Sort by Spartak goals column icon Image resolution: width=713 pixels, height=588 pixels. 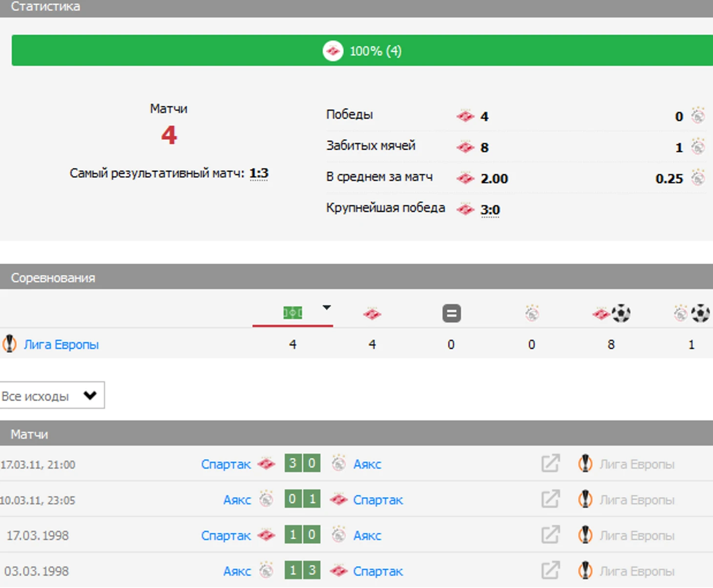click(x=611, y=313)
